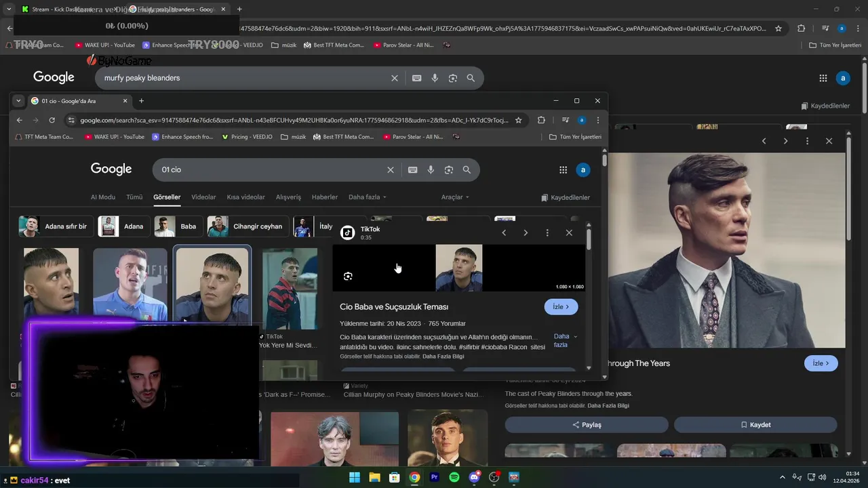Click Paylaş share button in background window
Image resolution: width=868 pixels, height=488 pixels.
click(x=587, y=425)
